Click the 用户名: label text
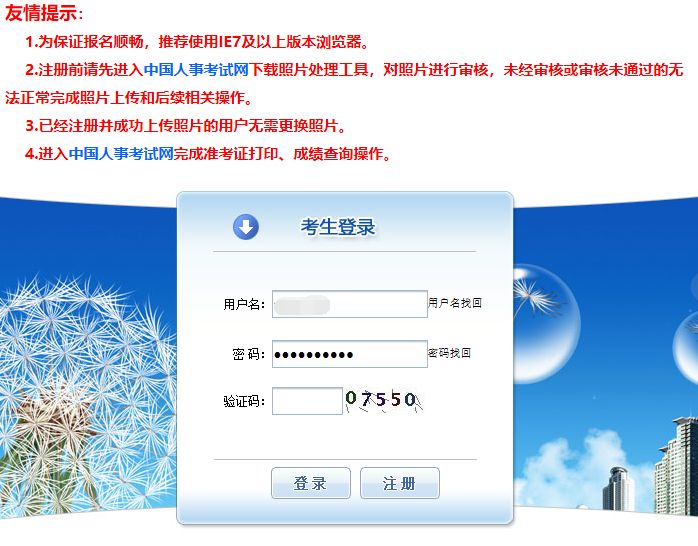Screen dimensions: 698x546 point(244,304)
